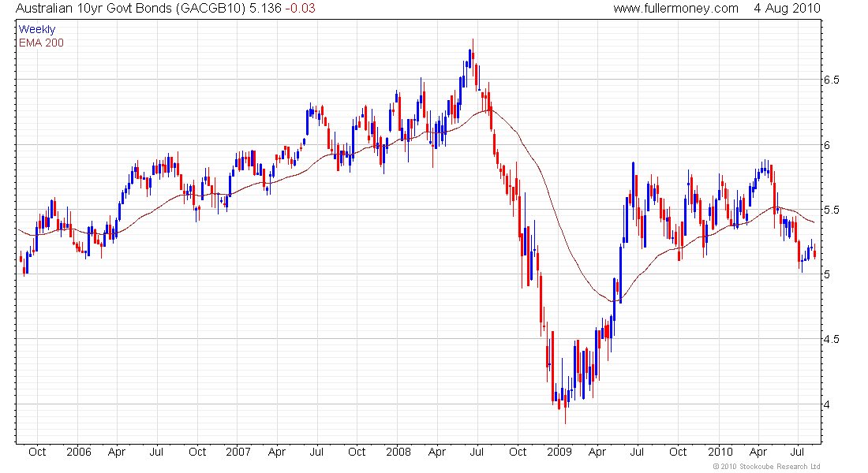Click the 'Jul' label just before 2009's Oct
Screen dimensions: 868x473
pos(637,452)
